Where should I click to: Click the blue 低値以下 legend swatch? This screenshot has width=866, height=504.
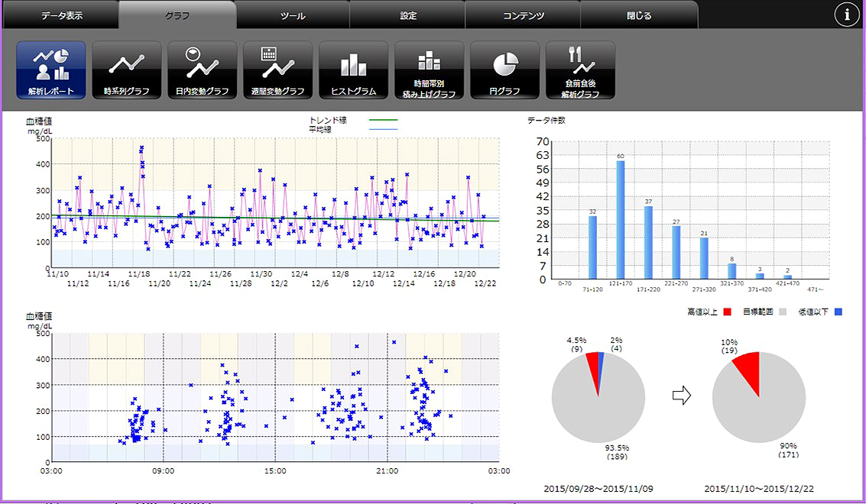pos(838,312)
